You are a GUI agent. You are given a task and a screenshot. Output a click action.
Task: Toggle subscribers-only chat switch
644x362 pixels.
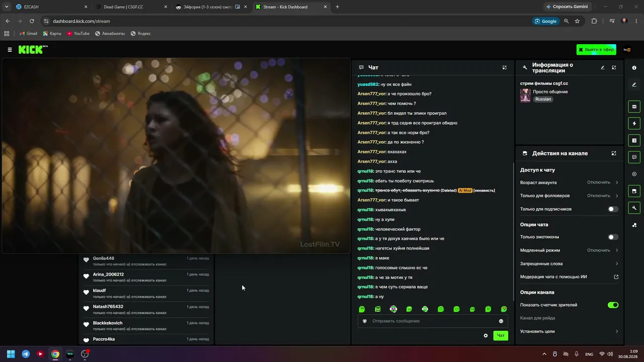pyautogui.click(x=613, y=209)
